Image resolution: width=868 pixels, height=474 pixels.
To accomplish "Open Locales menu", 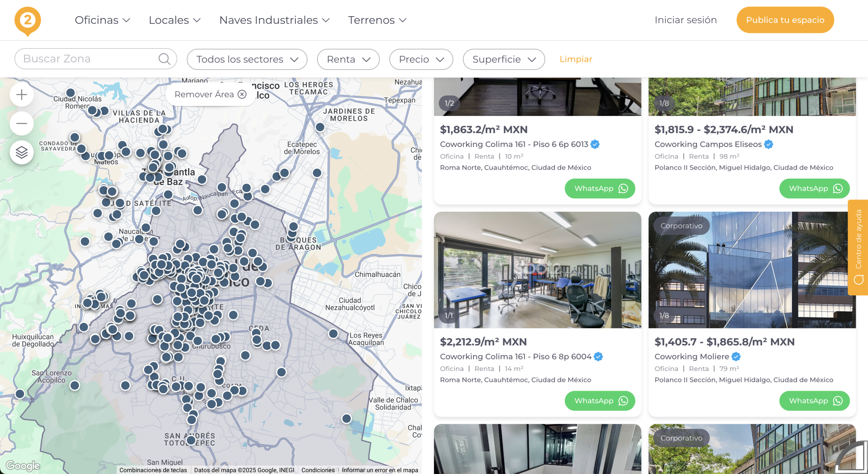I will [175, 20].
